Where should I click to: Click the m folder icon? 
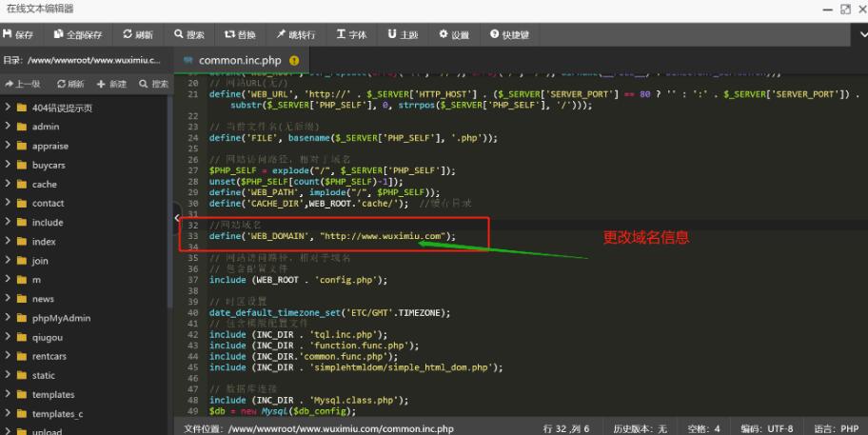(22, 280)
